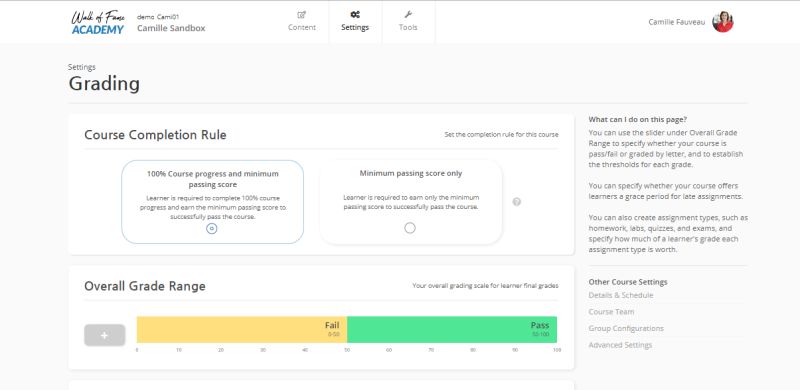Click the Fail/Pass boundary at 50
The image size is (800, 390).
click(347, 329)
